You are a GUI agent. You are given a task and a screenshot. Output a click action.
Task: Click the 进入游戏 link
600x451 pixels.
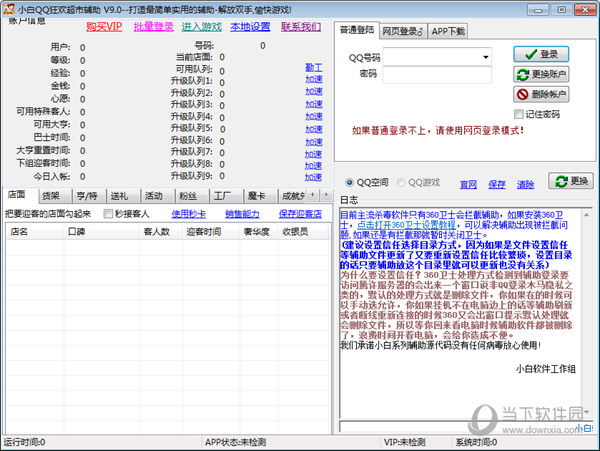click(x=202, y=26)
